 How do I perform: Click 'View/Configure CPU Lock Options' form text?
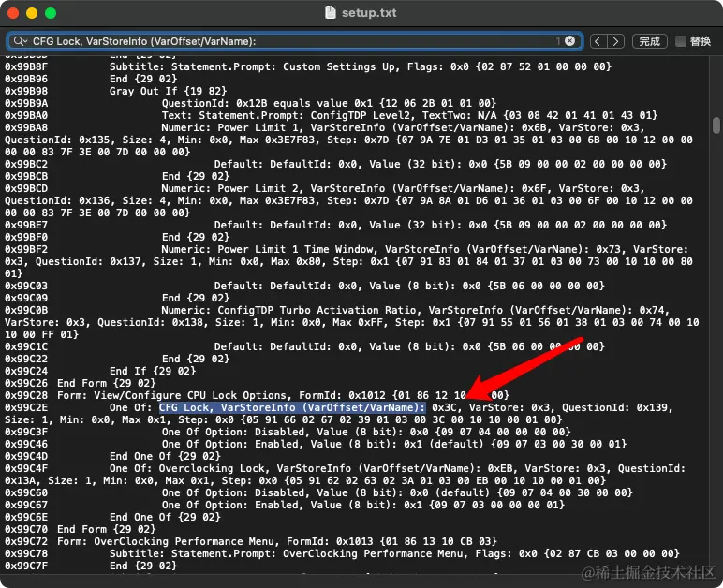[190, 395]
